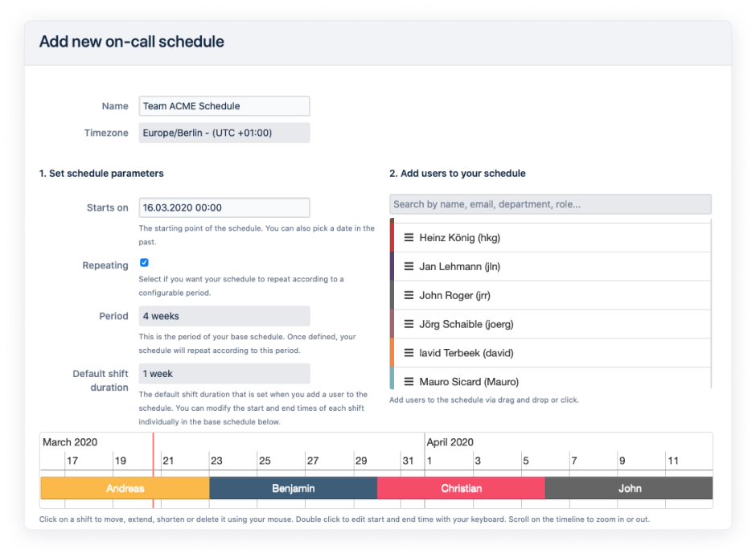Click the drag handle beside Jörg Schaible
Screen dimensions: 756x558
(409, 324)
